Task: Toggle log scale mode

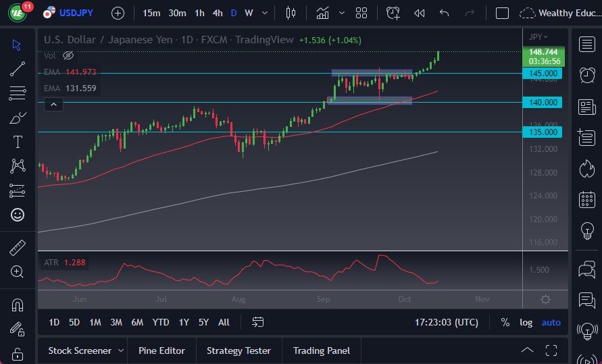Action: point(526,323)
